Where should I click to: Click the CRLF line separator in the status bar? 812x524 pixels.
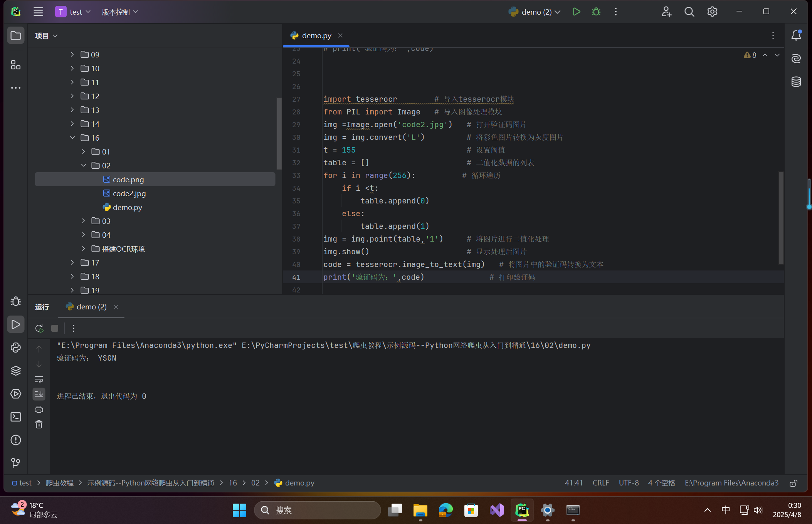click(x=600, y=483)
